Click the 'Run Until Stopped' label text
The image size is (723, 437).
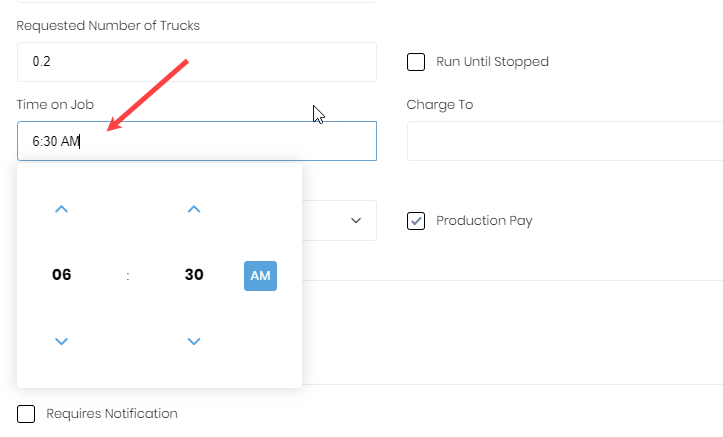coord(492,62)
